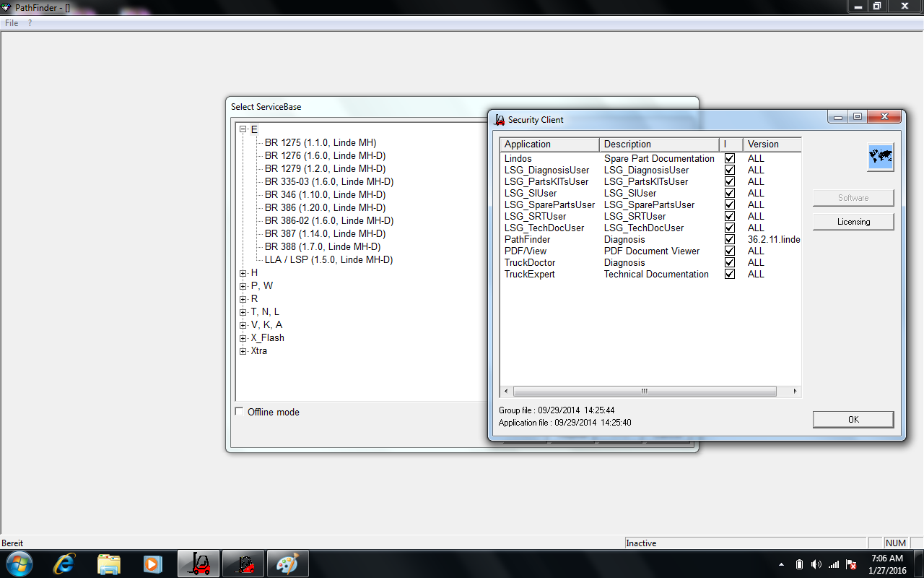Click the PathFinder title bar app icon
924x578 pixels.
(7, 7)
